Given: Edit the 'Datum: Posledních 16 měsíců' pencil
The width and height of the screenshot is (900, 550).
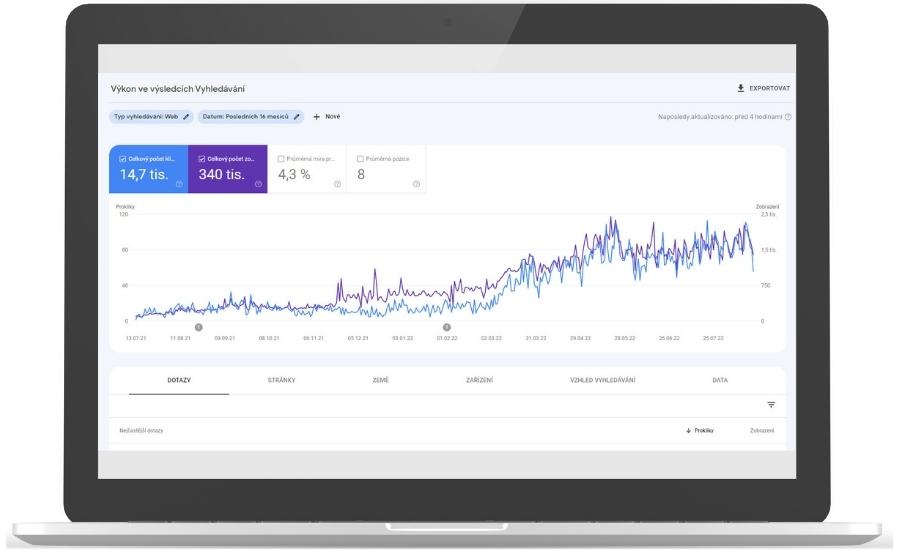Looking at the screenshot, I should [297, 117].
